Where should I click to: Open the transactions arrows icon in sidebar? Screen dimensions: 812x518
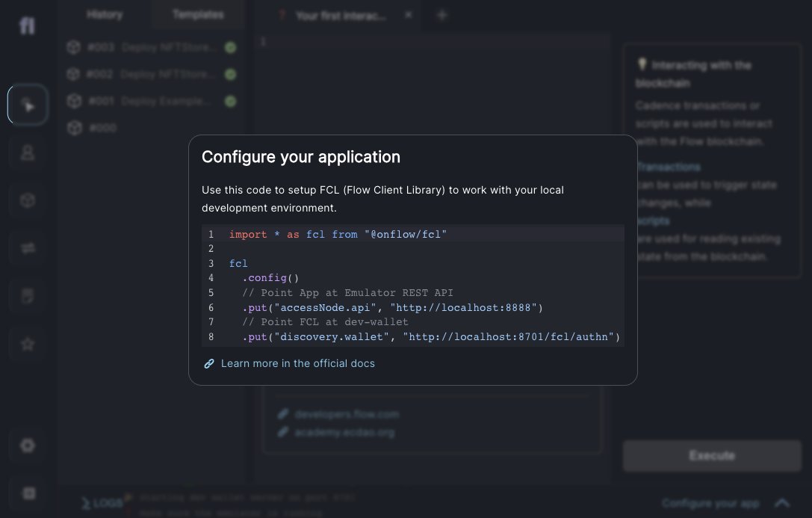pos(28,248)
